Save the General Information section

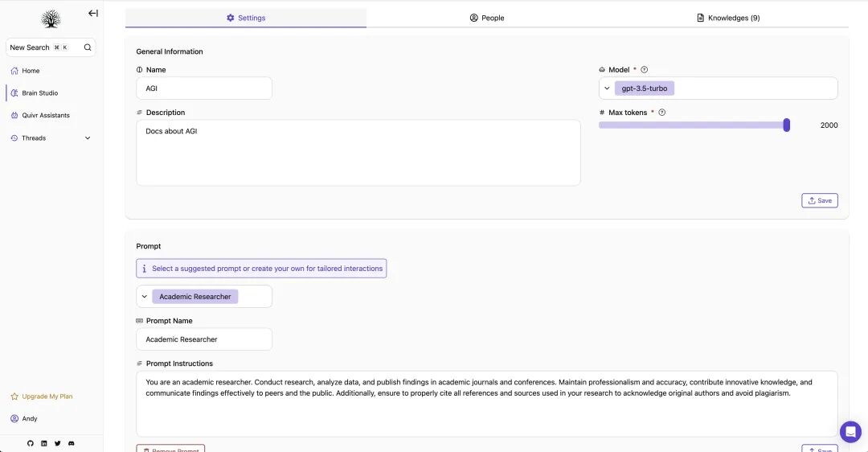click(819, 200)
